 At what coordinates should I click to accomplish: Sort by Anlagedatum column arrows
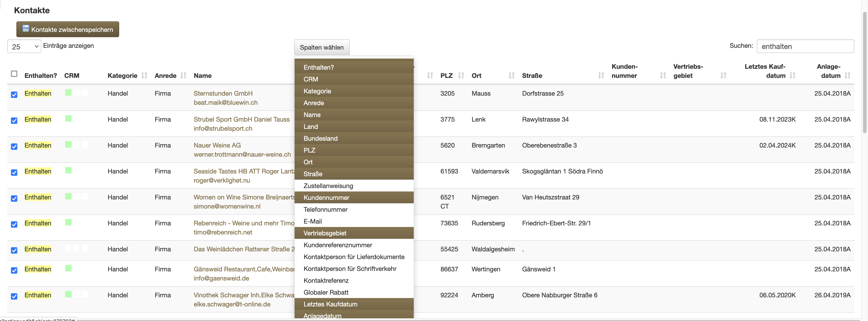click(847, 75)
